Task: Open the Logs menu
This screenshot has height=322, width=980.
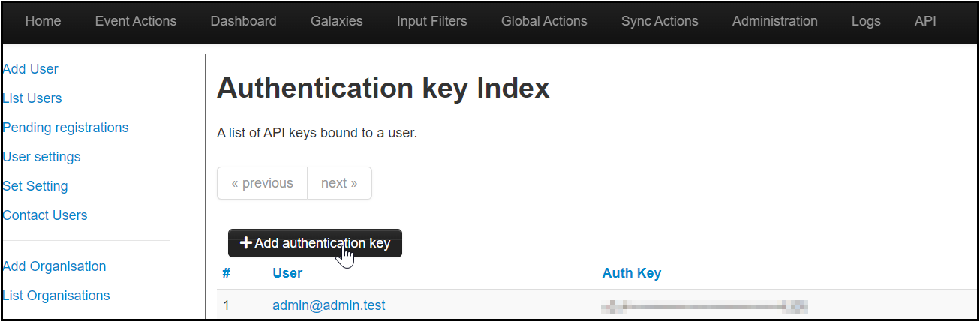Action: [866, 21]
